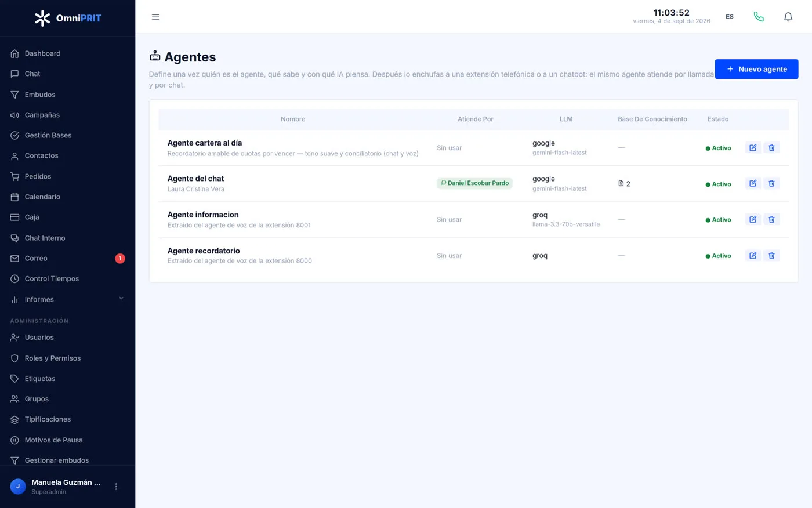
Task: Open the OmniPRIT logo home
Action: coord(68,18)
